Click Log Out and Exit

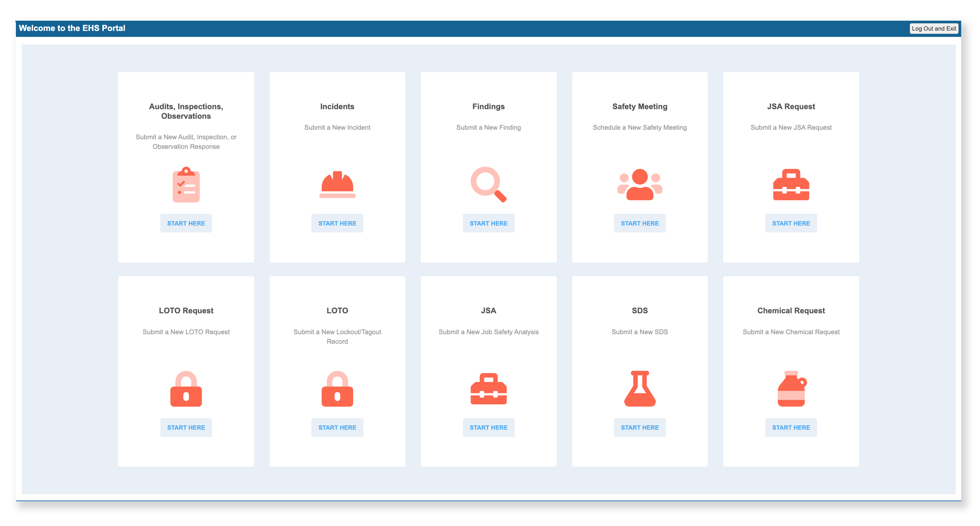click(x=934, y=28)
